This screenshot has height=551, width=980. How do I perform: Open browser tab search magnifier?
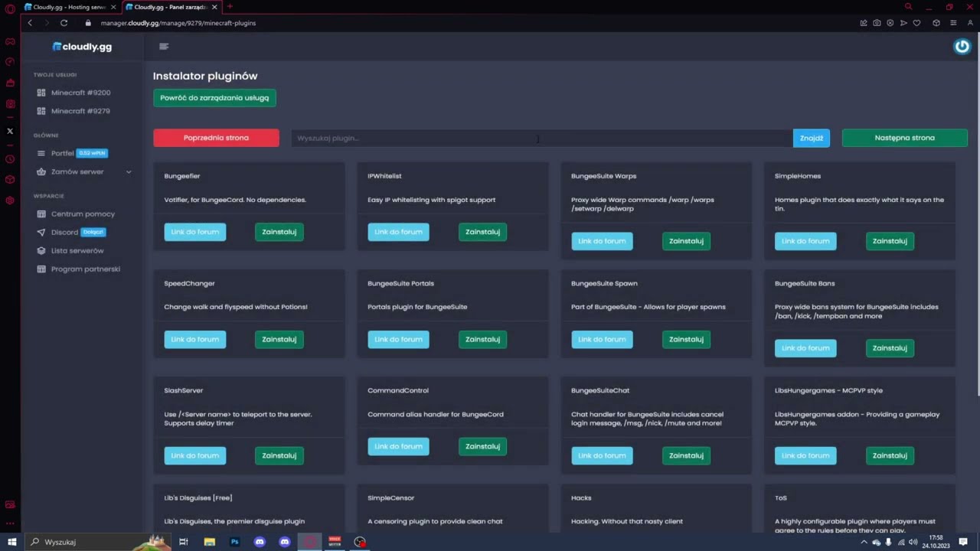click(x=909, y=7)
